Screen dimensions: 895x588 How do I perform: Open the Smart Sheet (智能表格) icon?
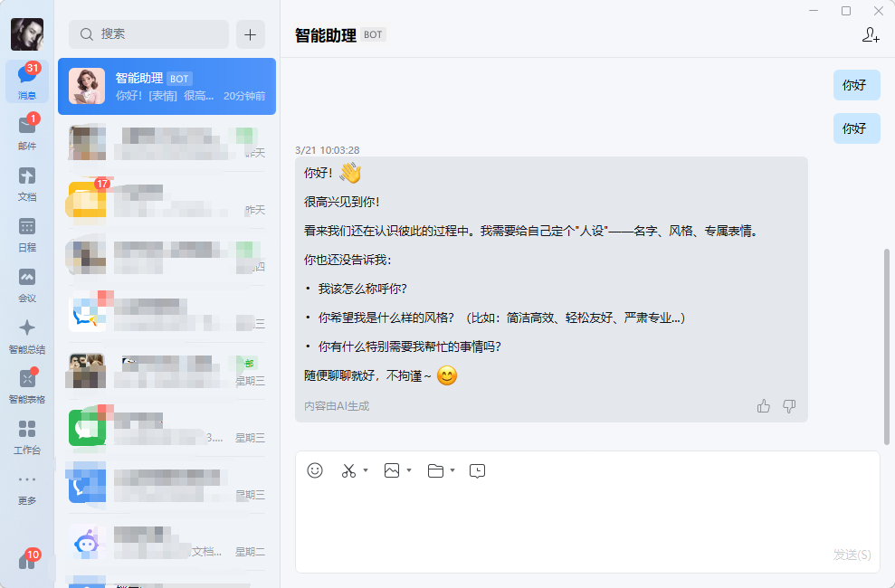(x=27, y=386)
